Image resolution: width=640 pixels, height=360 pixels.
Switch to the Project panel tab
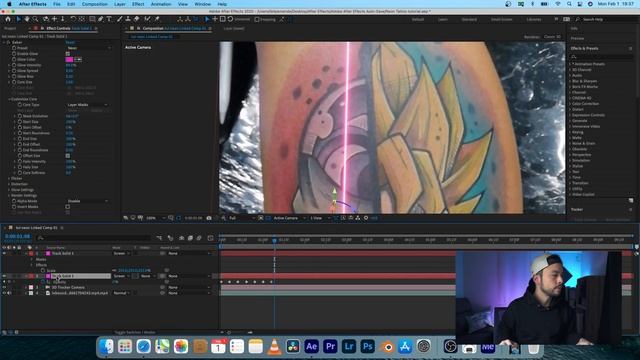10,29
